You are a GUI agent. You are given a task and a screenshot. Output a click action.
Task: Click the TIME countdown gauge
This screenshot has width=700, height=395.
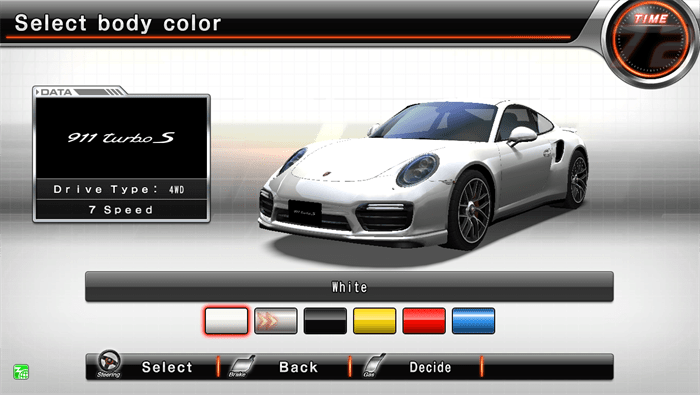(651, 40)
